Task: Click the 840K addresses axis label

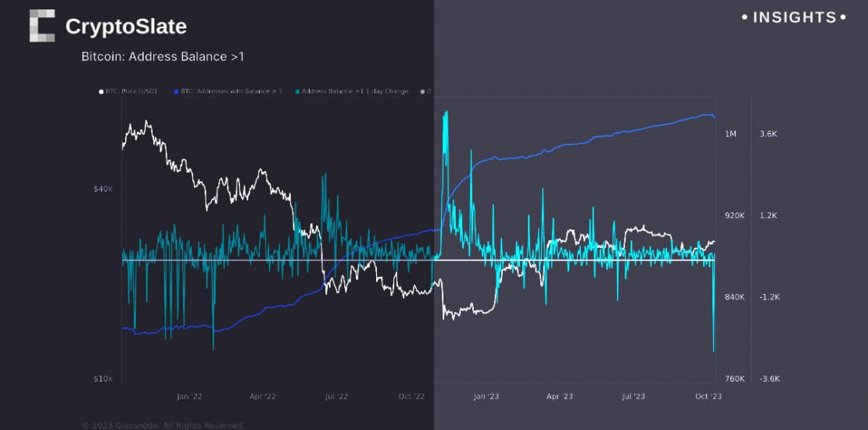Action: [x=734, y=297]
